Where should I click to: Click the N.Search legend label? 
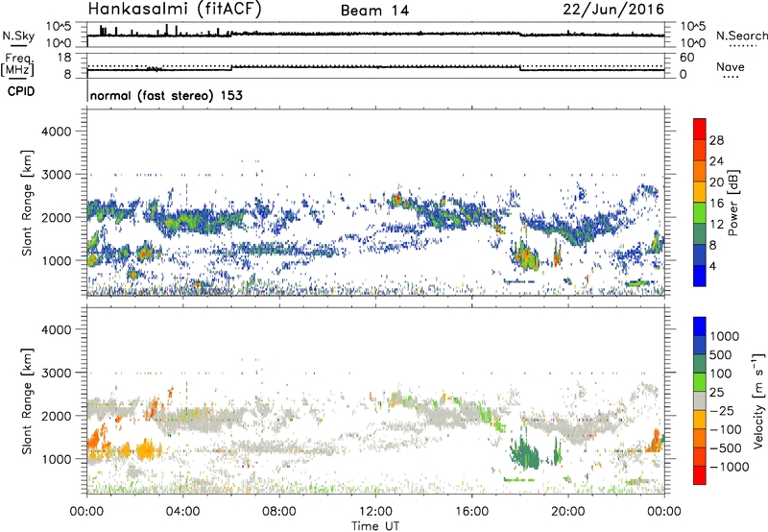[x=741, y=36]
